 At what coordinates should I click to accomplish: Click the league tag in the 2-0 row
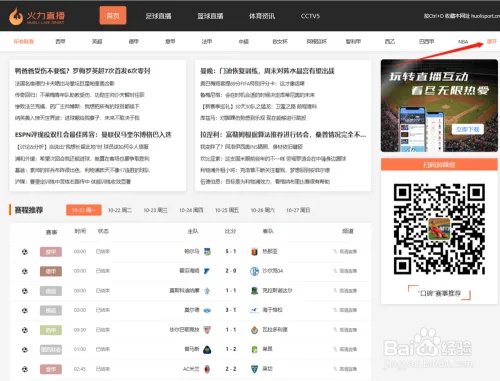click(x=51, y=271)
